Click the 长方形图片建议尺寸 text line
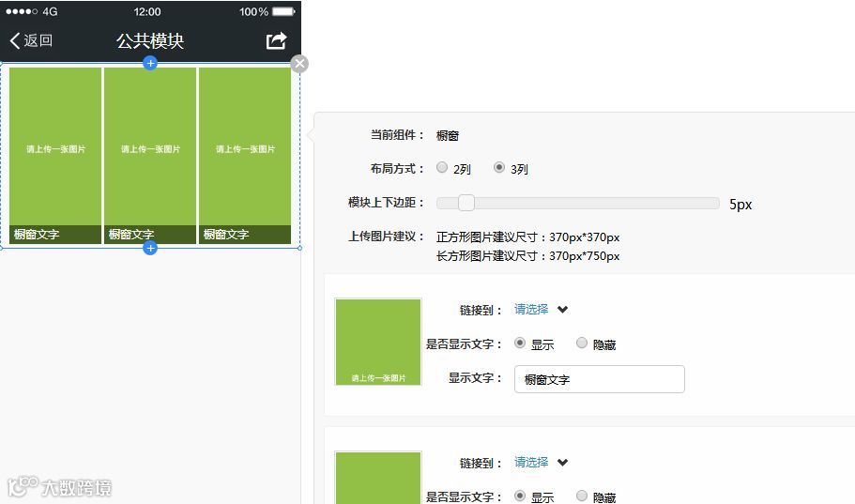This screenshot has width=855, height=504. click(527, 256)
